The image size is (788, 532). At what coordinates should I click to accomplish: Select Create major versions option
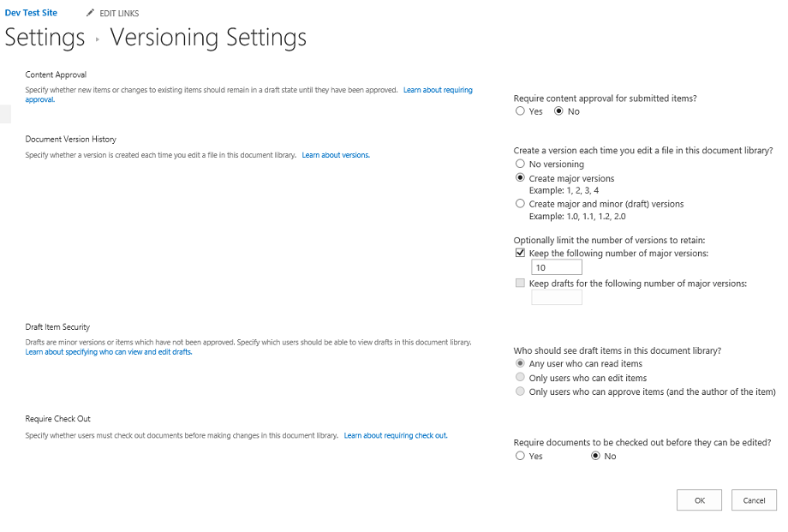tap(520, 178)
